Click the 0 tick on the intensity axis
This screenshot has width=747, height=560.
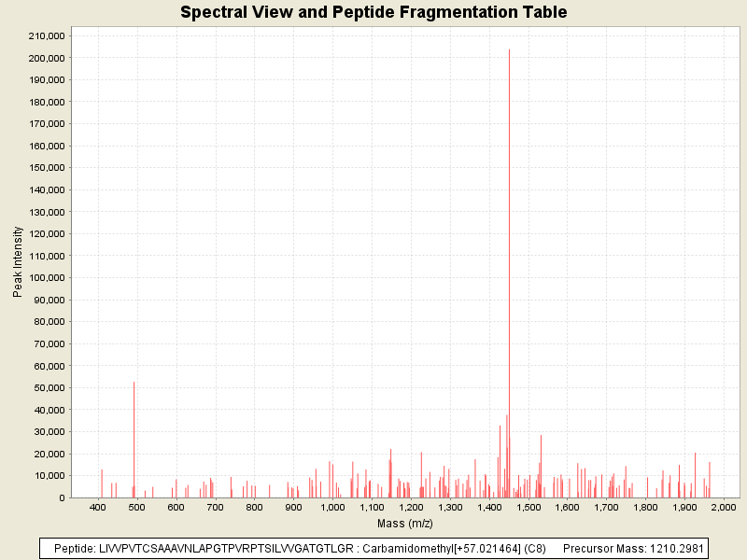coord(61,497)
